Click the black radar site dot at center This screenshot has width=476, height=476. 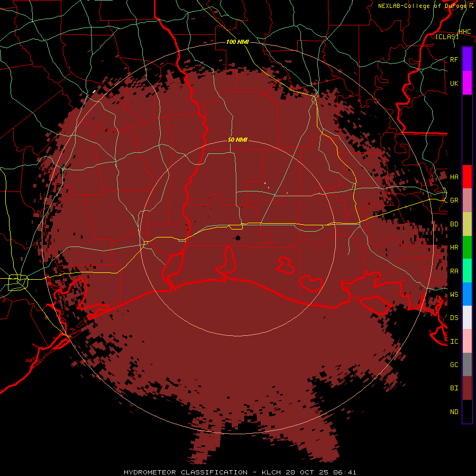click(237, 238)
